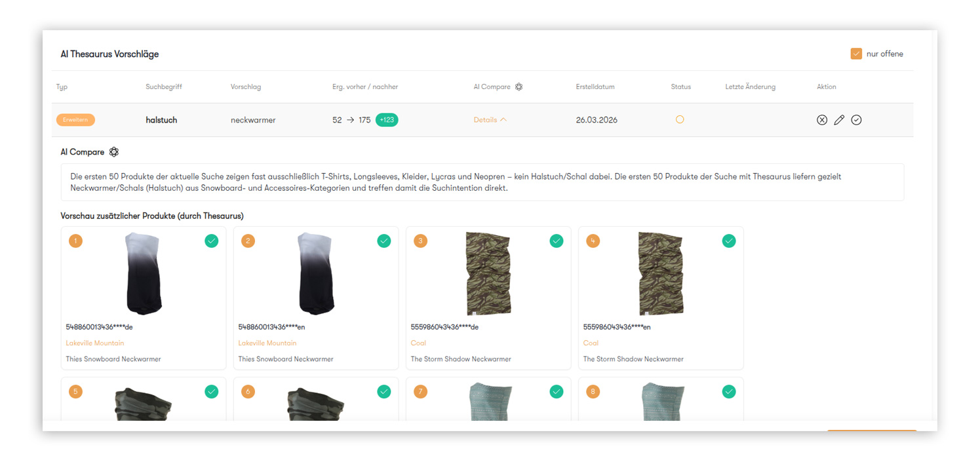Viewport: 980px width, 460px height.
Task: Open Lakeville Mountain brand link on card 2
Action: [267, 343]
